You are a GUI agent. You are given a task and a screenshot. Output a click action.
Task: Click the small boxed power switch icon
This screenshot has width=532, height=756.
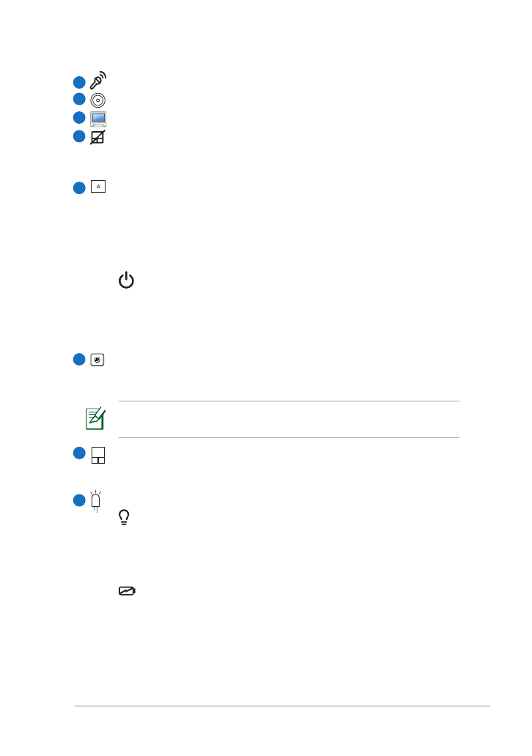[98, 187]
